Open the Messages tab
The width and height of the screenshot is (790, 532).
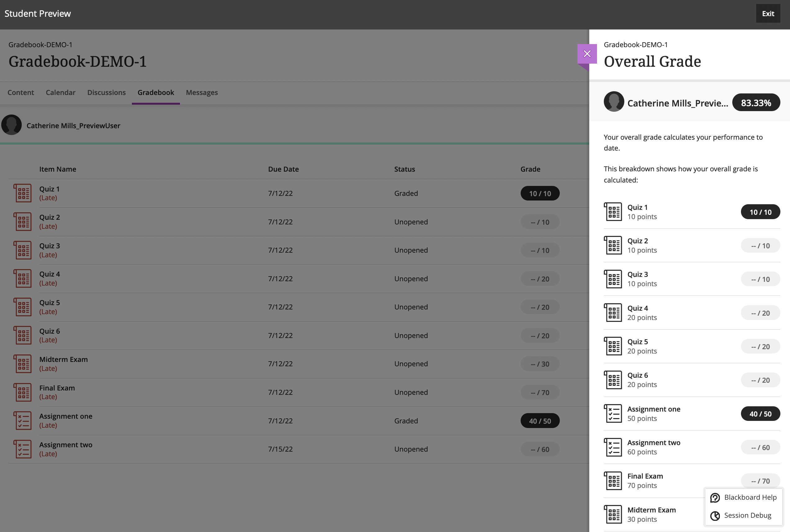coord(201,92)
